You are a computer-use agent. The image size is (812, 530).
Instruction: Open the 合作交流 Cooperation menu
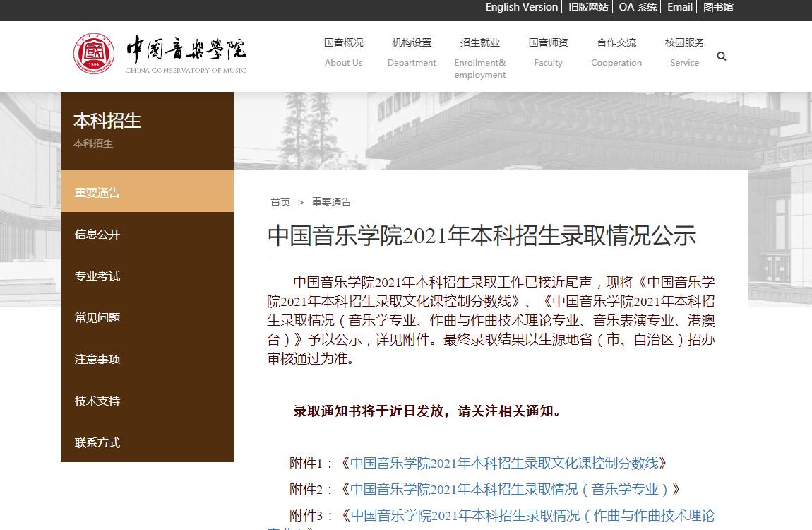coord(616,52)
